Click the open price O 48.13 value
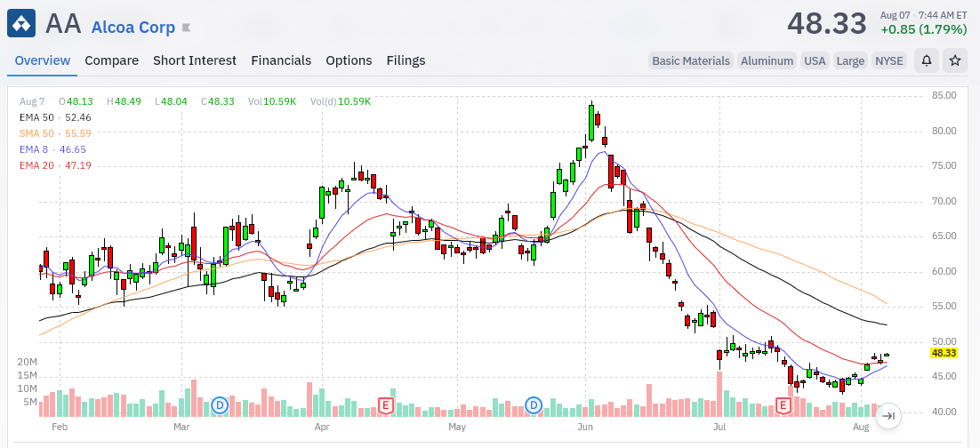The width and height of the screenshot is (980, 448). coord(76,101)
